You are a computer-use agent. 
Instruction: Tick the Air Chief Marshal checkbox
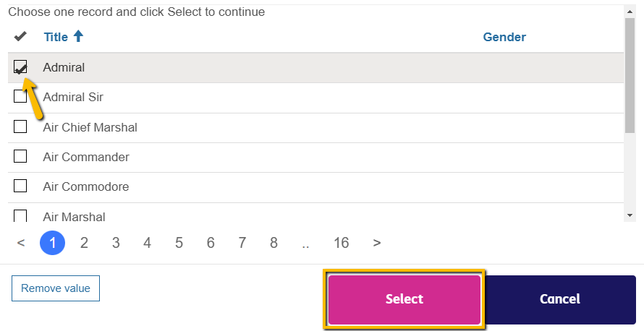point(20,126)
